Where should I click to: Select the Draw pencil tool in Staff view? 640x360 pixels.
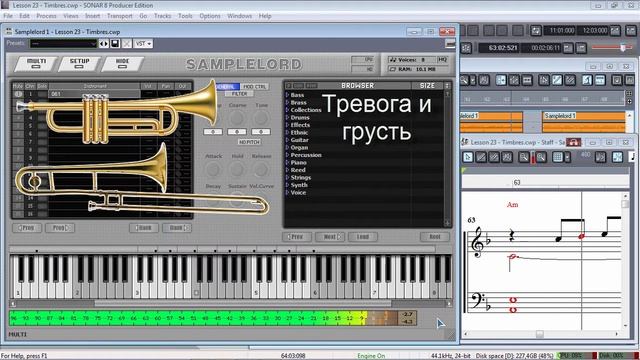coord(481,157)
